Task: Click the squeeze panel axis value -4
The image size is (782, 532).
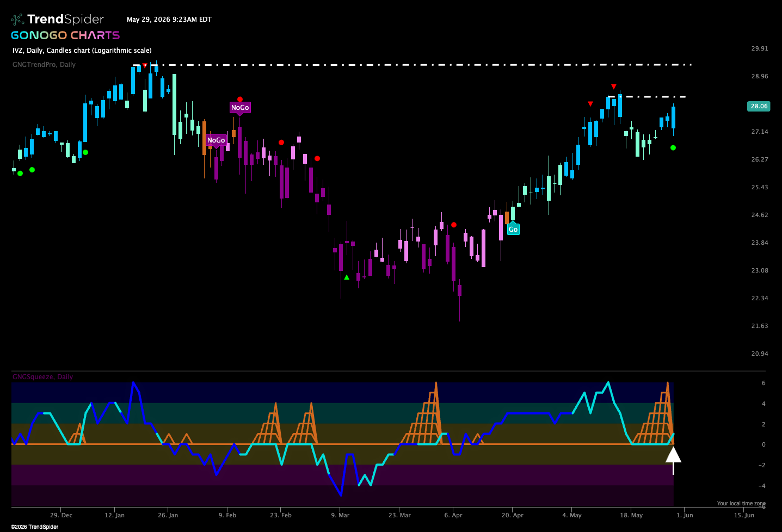Action: pyautogui.click(x=763, y=486)
